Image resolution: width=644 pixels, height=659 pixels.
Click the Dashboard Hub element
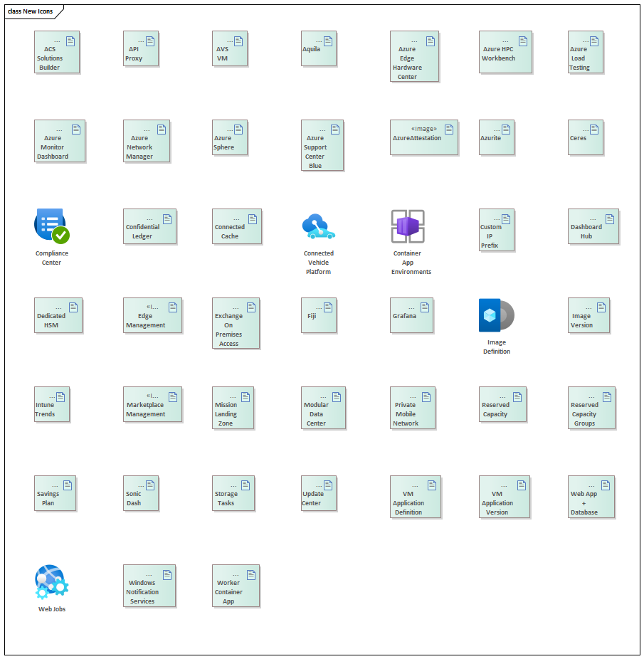tap(593, 226)
